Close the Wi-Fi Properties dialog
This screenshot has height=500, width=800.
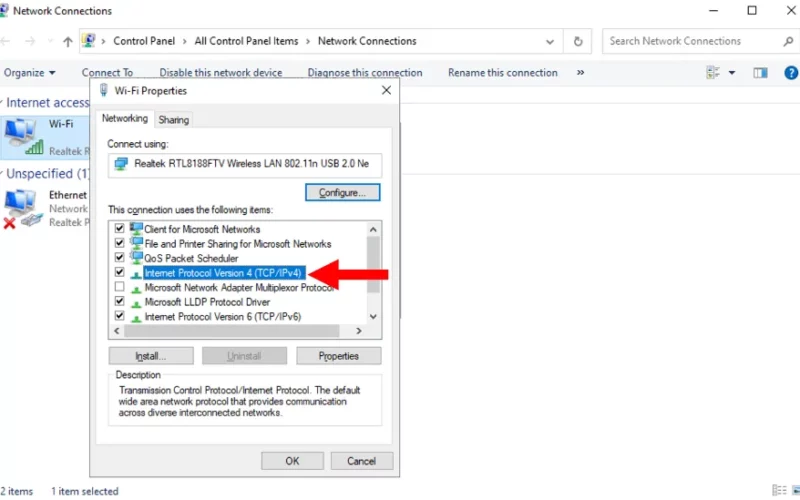pyautogui.click(x=386, y=90)
